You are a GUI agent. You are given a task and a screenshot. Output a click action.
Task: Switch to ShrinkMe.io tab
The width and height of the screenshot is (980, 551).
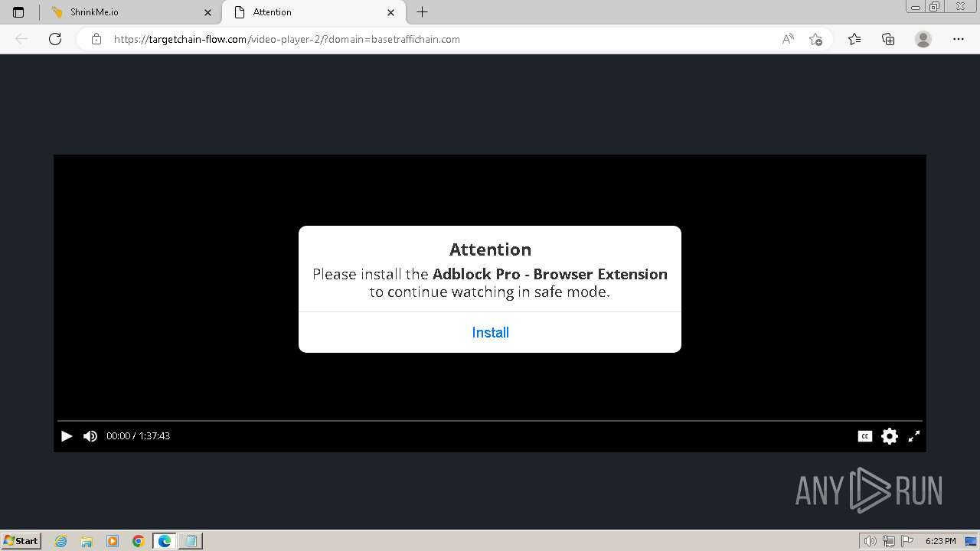pyautogui.click(x=130, y=12)
